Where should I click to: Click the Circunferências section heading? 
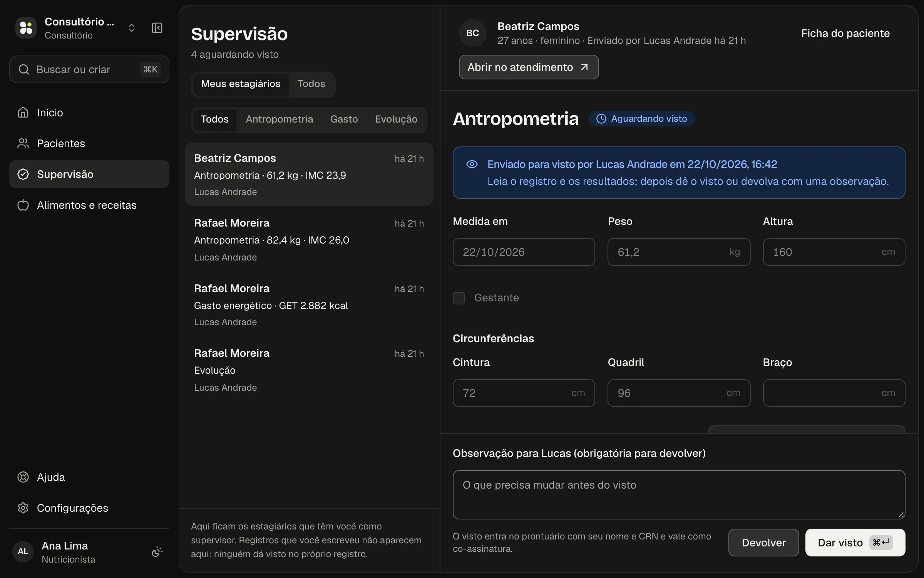(493, 338)
